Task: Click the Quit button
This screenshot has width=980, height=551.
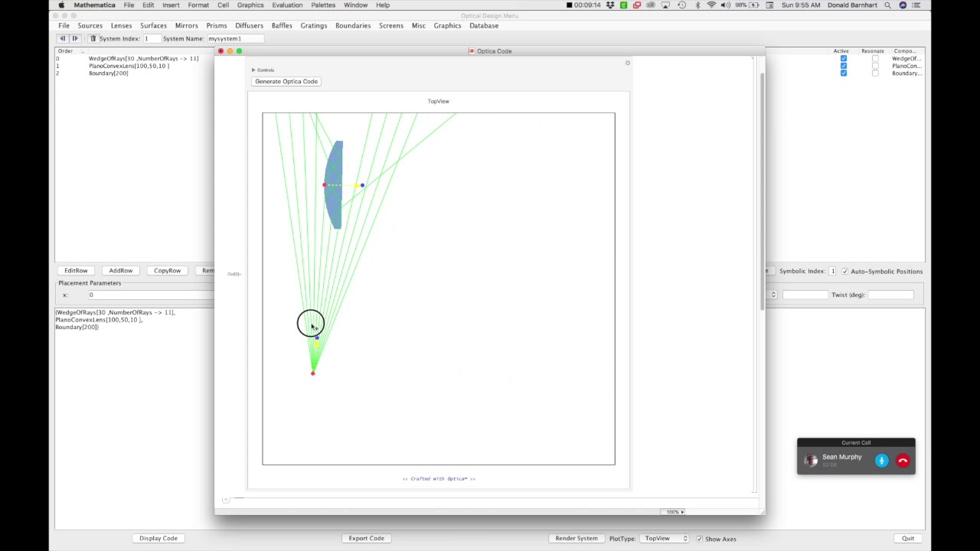Action: pyautogui.click(x=908, y=538)
